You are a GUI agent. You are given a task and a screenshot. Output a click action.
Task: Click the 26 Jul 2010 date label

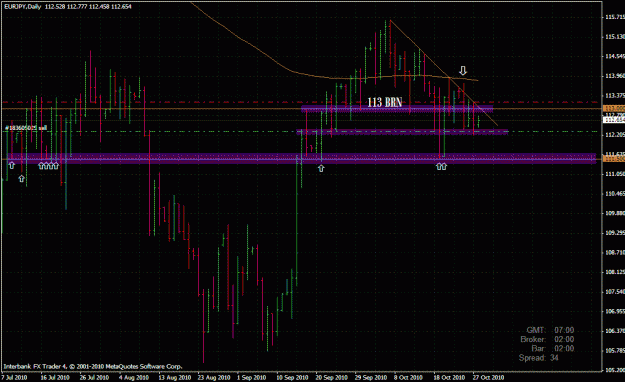pyautogui.click(x=94, y=377)
